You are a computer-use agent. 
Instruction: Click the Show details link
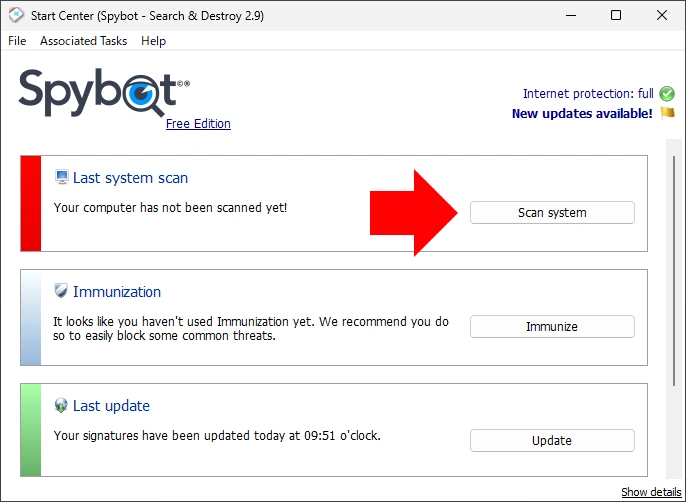coord(651,492)
